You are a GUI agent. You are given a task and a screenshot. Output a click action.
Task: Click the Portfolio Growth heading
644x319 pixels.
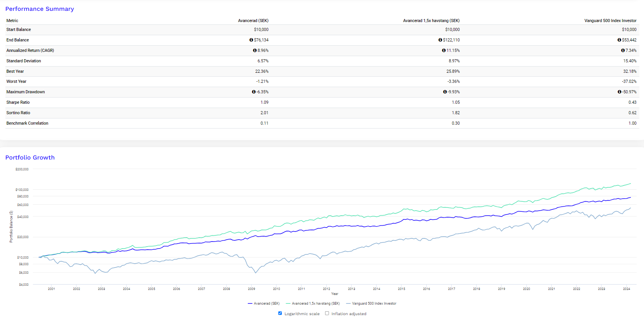pyautogui.click(x=30, y=158)
